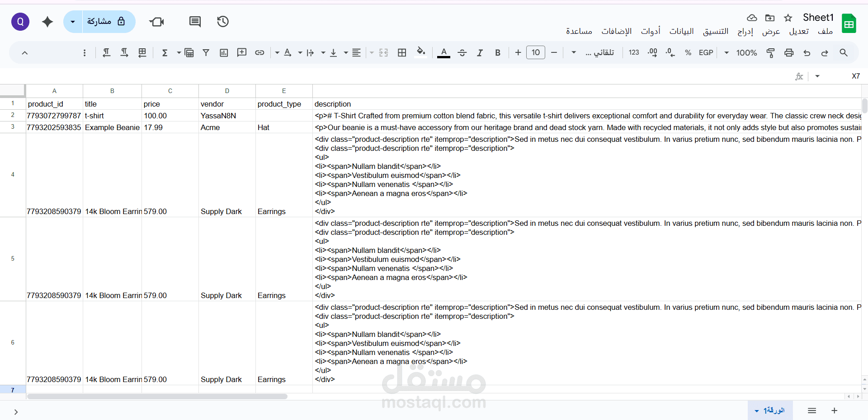The width and height of the screenshot is (868, 420).
Task: Open the three-dot more options menu
Action: [x=85, y=53]
